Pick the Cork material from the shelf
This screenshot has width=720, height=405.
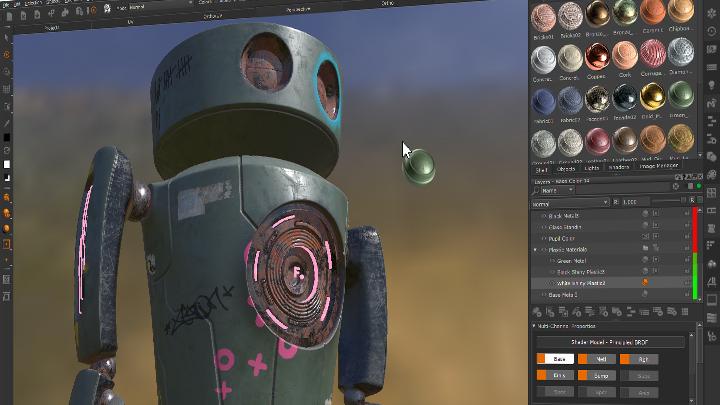click(626, 59)
